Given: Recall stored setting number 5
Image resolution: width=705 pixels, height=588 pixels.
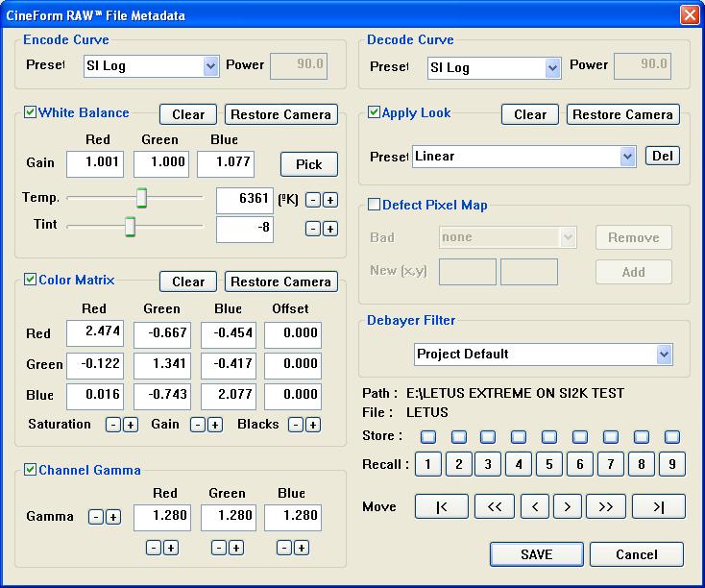Looking at the screenshot, I should (549, 465).
